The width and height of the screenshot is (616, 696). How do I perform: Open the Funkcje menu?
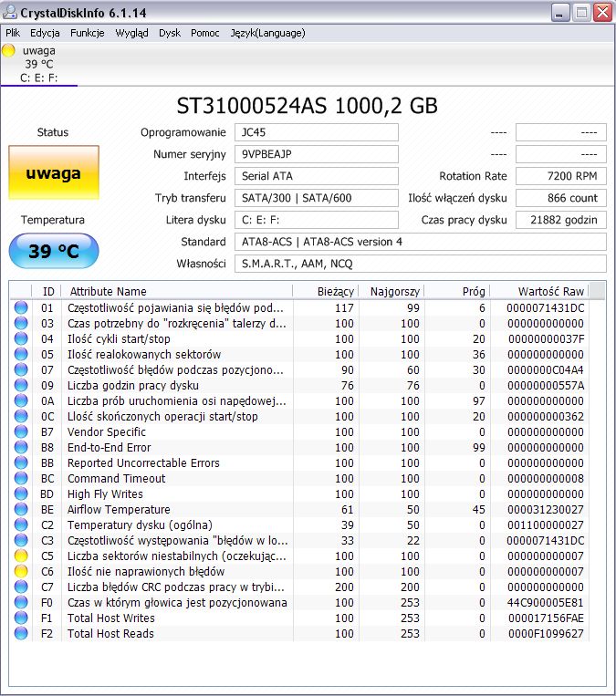click(x=88, y=33)
